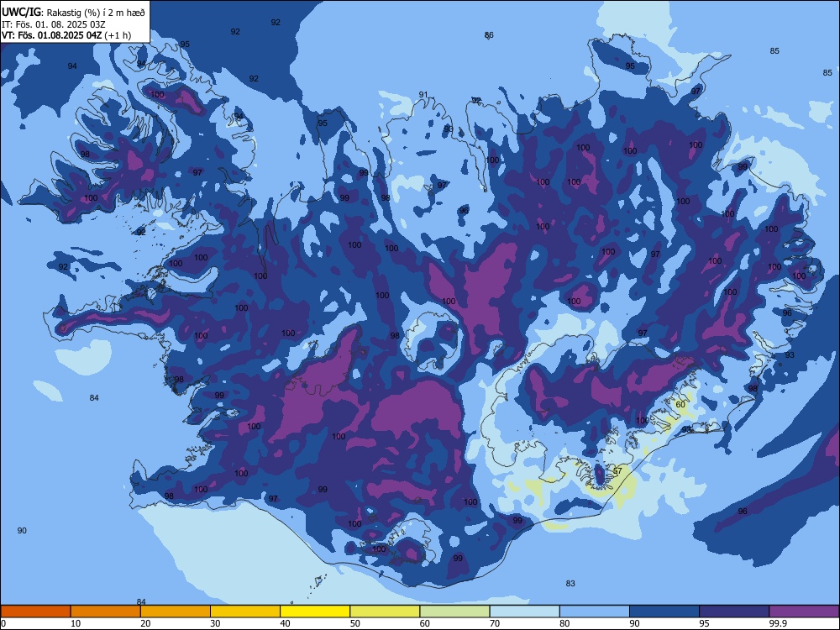The width and height of the screenshot is (840, 630).
Task: Click the legend scale label '10'
Action: pos(76,623)
